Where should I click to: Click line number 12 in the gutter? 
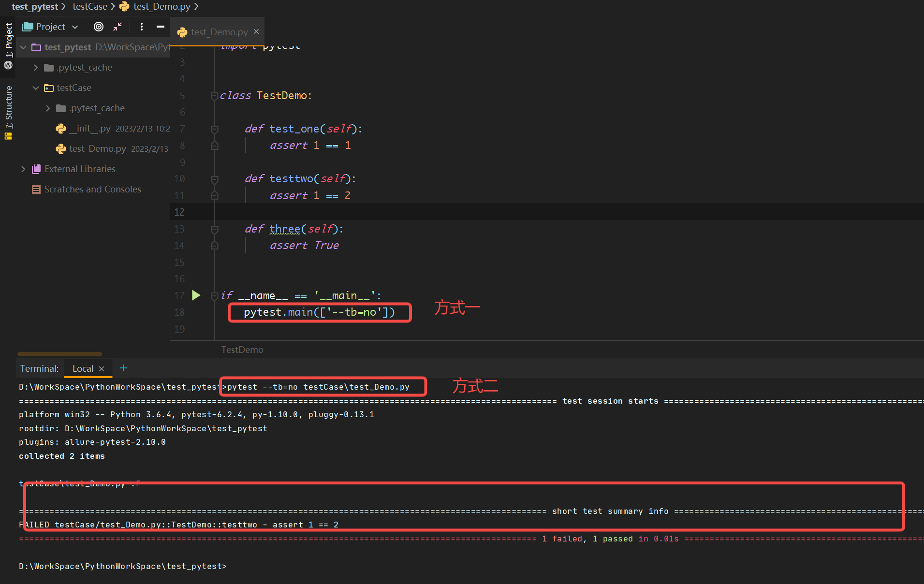pyautogui.click(x=179, y=212)
